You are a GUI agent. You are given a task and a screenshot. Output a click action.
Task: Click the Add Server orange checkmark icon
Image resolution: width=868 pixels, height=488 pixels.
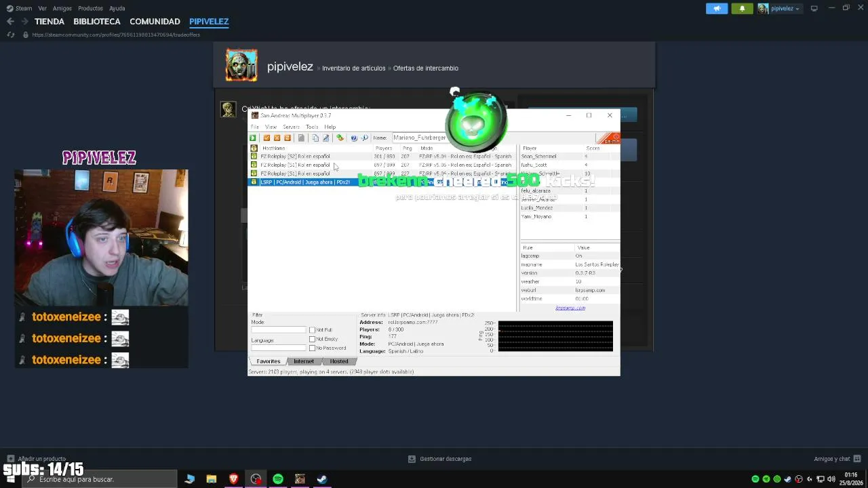click(x=267, y=138)
